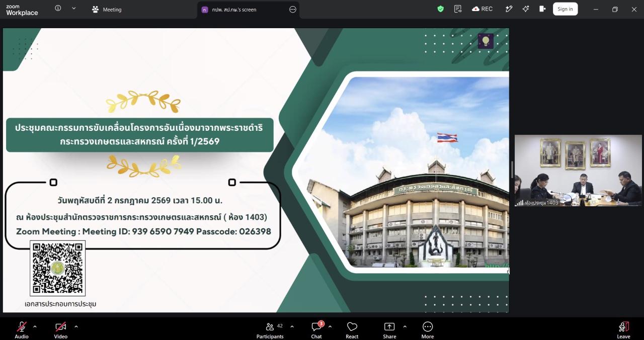Open Participants panel
644x340 pixels.
point(270,330)
